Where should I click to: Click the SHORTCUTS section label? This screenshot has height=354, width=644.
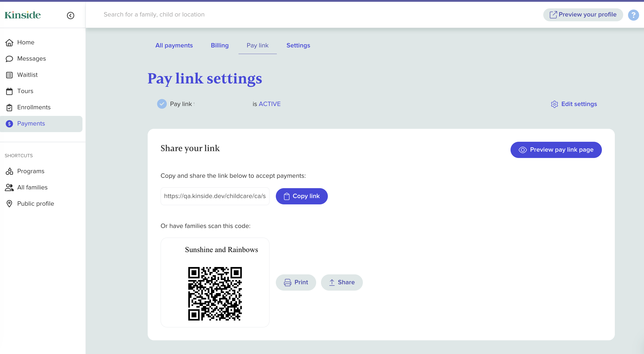[19, 156]
